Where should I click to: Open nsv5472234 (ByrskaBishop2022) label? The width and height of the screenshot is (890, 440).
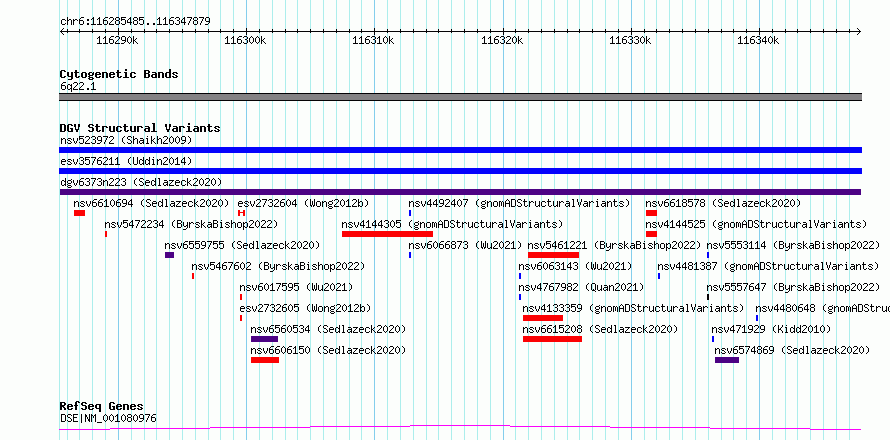click(x=191, y=224)
